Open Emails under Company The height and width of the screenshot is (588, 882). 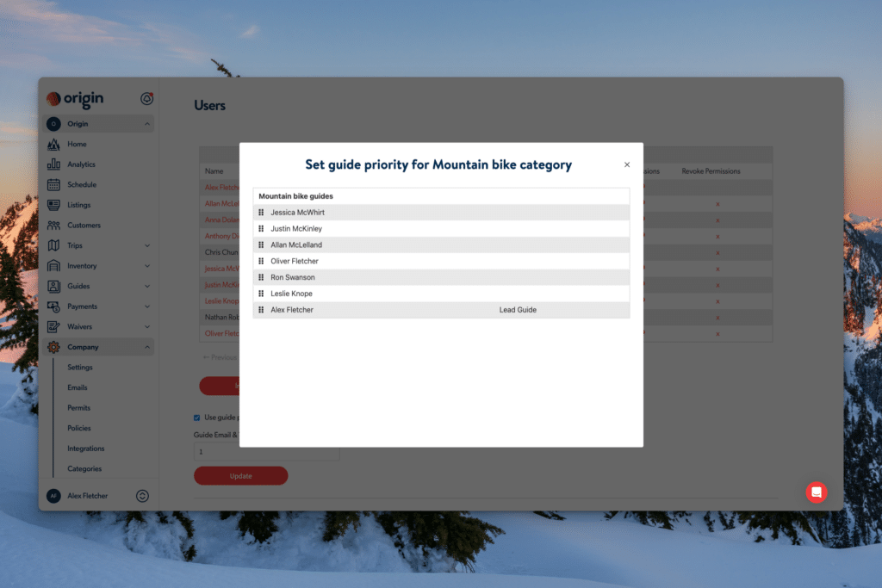point(77,388)
